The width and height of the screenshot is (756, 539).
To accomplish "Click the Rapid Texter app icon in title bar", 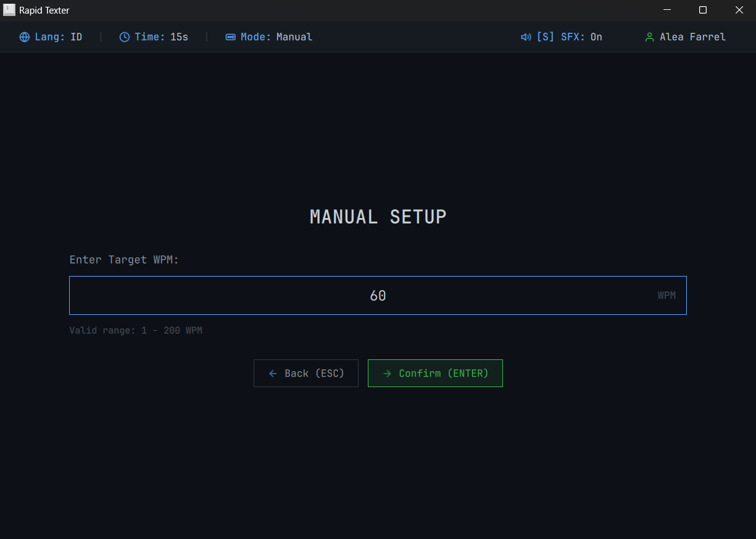I will coord(9,10).
